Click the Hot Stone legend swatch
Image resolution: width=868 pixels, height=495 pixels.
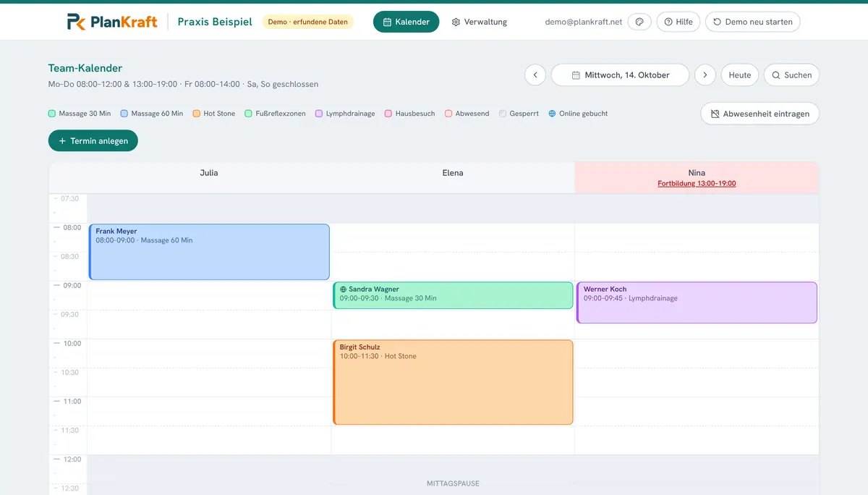click(197, 114)
